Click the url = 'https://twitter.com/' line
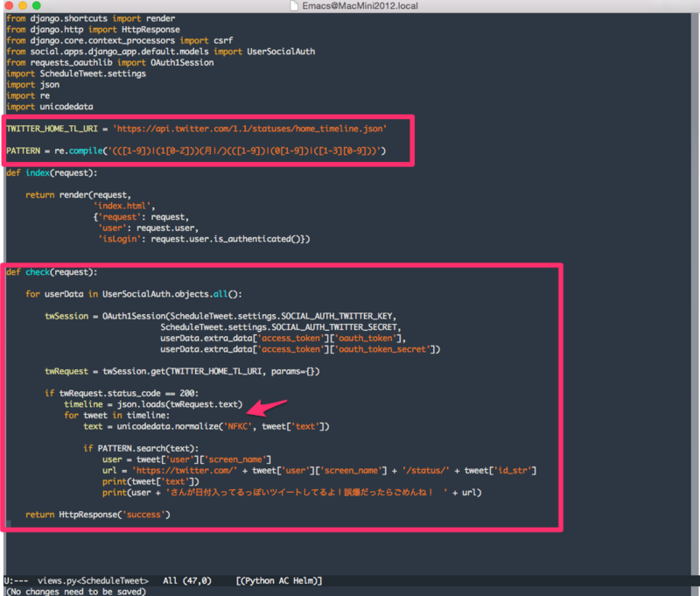Image resolution: width=700 pixels, height=596 pixels. tap(319, 471)
